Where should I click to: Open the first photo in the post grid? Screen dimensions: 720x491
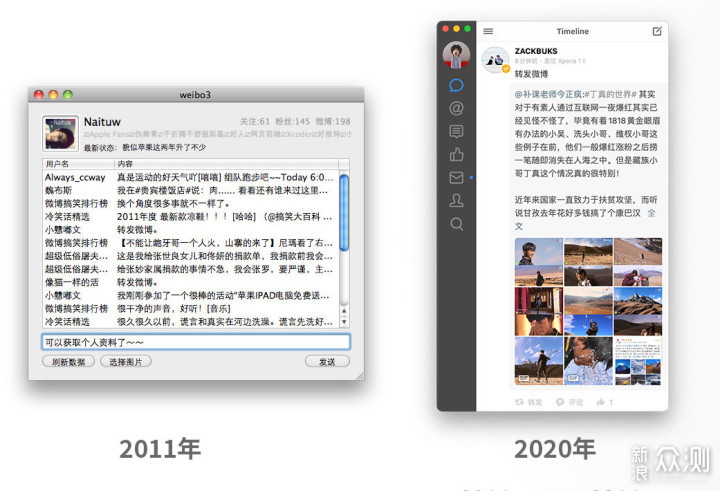(539, 262)
